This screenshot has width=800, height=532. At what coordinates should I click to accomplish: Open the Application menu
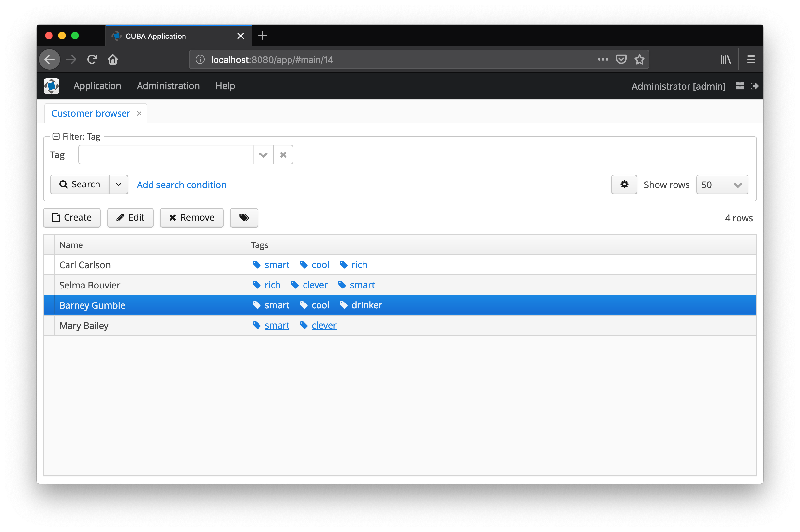(97, 86)
